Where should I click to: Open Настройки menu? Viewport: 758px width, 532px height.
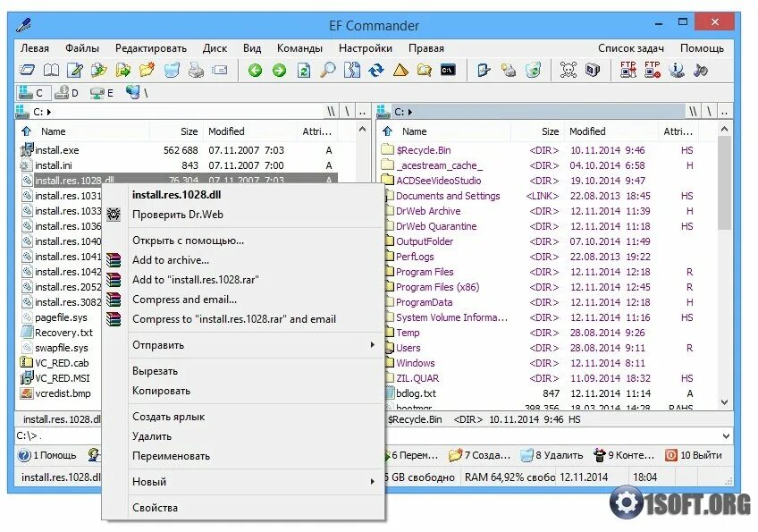[x=366, y=48]
